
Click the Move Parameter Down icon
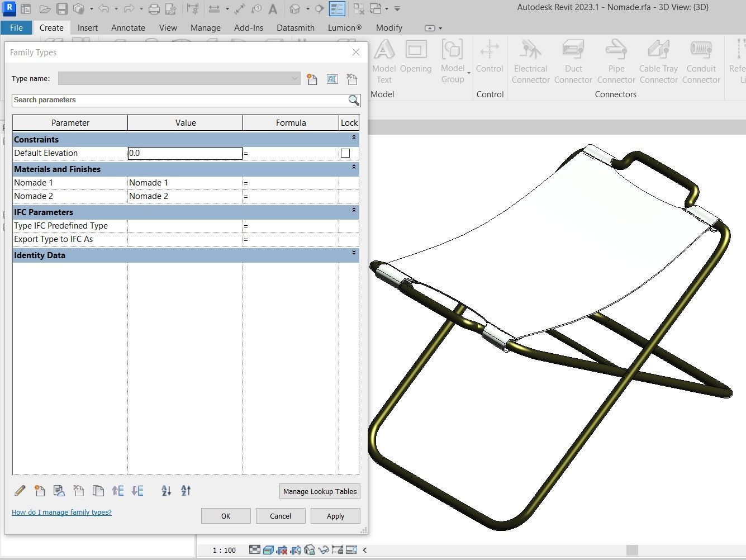(x=137, y=491)
